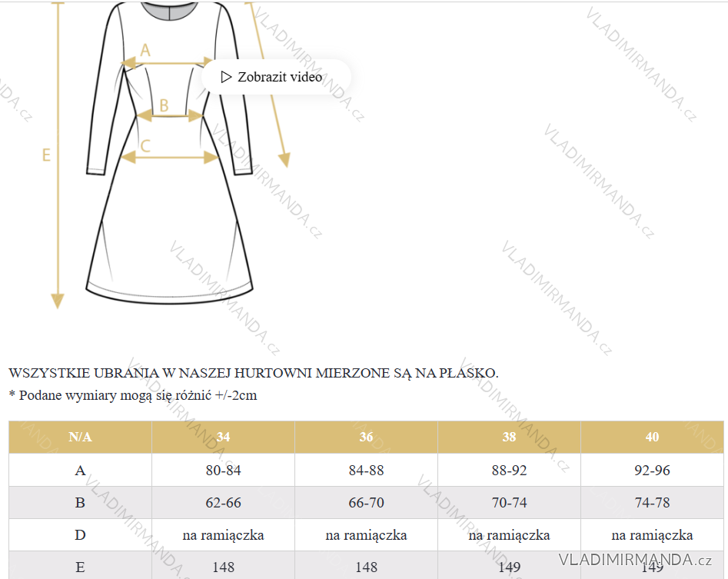Click the 'WSZYSTKIE UBRANIA' heading text
728x579 pixels.
[254, 373]
